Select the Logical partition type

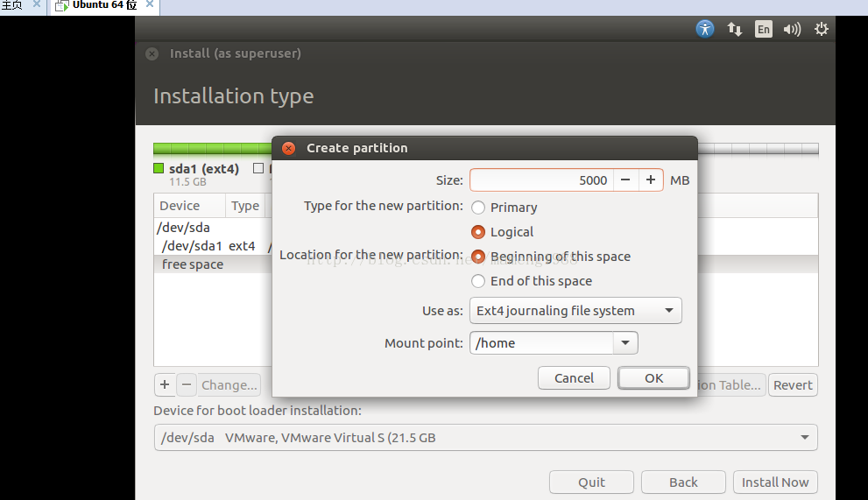[503, 232]
